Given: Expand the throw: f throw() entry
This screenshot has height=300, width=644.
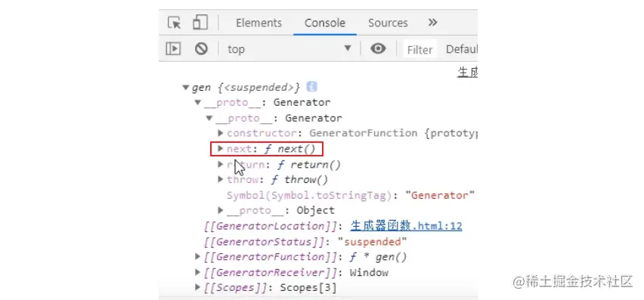Looking at the screenshot, I should pyautogui.click(x=221, y=179).
